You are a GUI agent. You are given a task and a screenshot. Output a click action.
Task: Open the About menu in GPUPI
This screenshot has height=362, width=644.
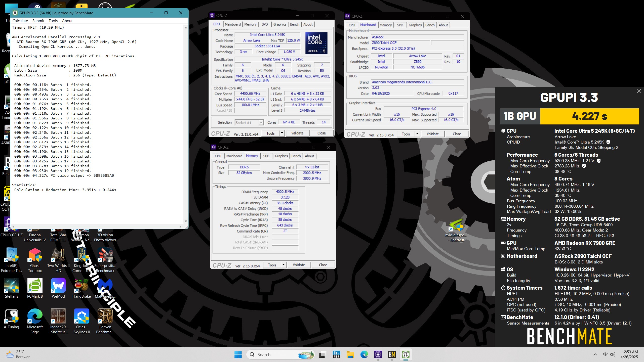[x=67, y=21]
